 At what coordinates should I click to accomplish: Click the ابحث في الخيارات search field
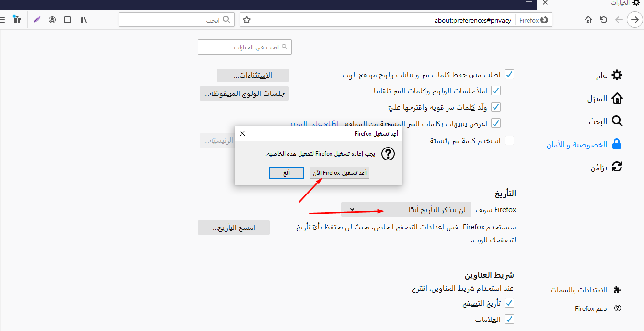pyautogui.click(x=244, y=47)
